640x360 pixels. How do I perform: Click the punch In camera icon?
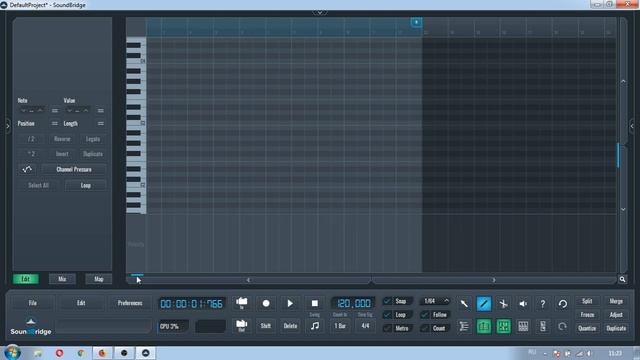(x=242, y=303)
